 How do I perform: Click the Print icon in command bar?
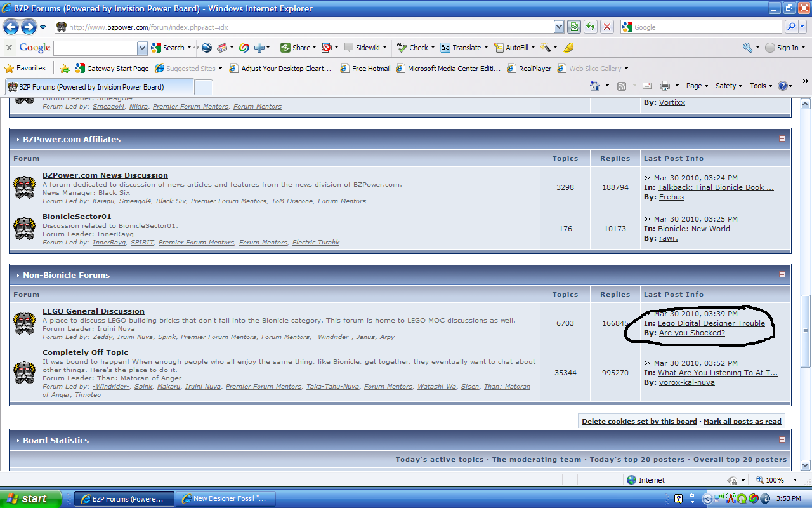pyautogui.click(x=665, y=86)
